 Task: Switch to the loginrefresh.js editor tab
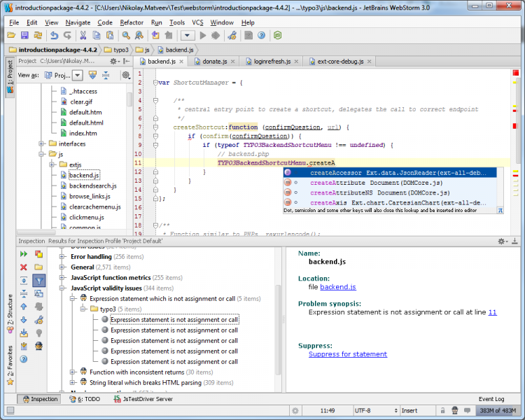(272, 62)
